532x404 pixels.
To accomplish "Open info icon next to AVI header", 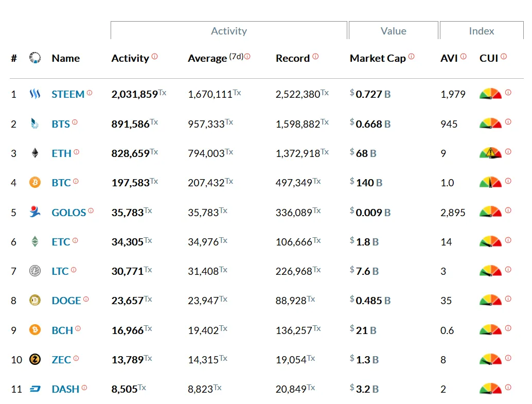I will pos(464,57).
